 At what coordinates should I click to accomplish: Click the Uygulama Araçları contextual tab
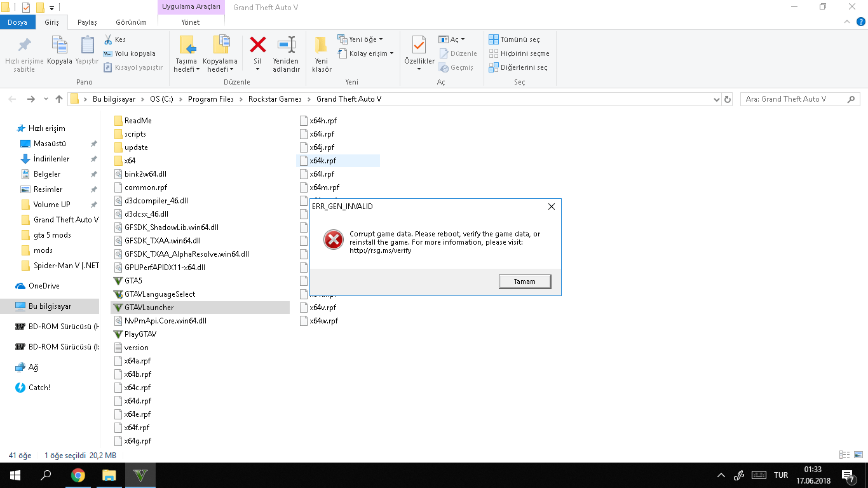point(191,7)
